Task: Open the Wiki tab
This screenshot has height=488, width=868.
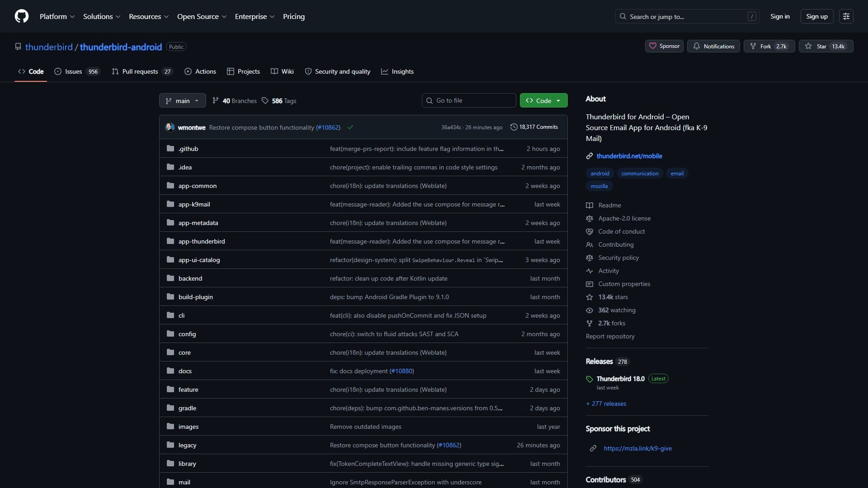Action: 283,71
